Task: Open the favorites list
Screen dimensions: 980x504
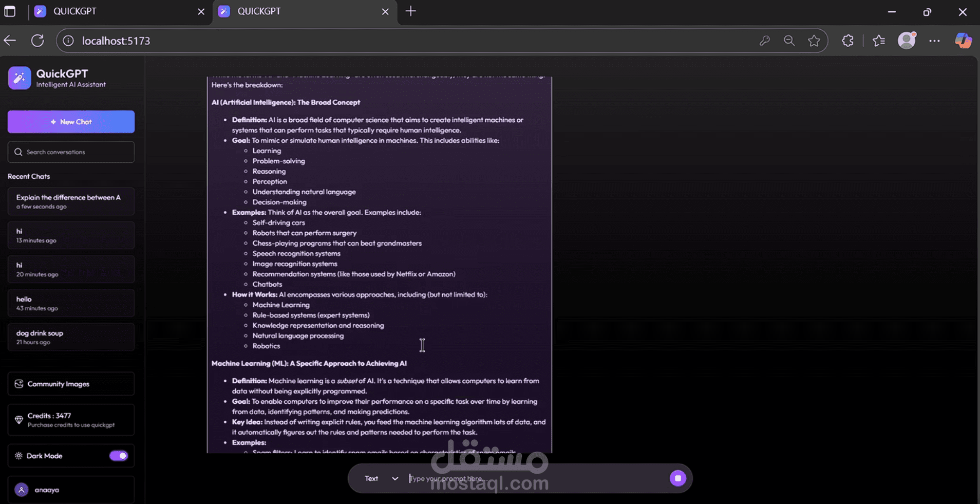Action: pos(879,41)
